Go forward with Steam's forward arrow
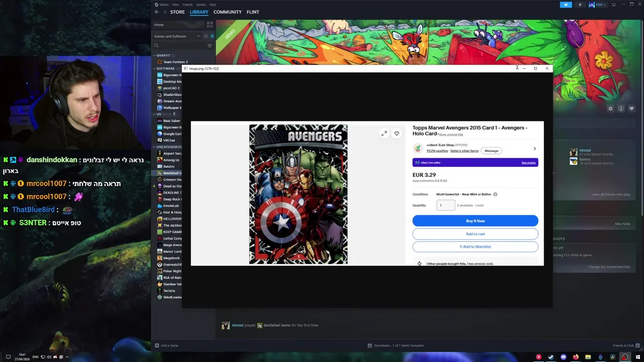Image resolution: width=644 pixels, height=362 pixels. (x=164, y=12)
